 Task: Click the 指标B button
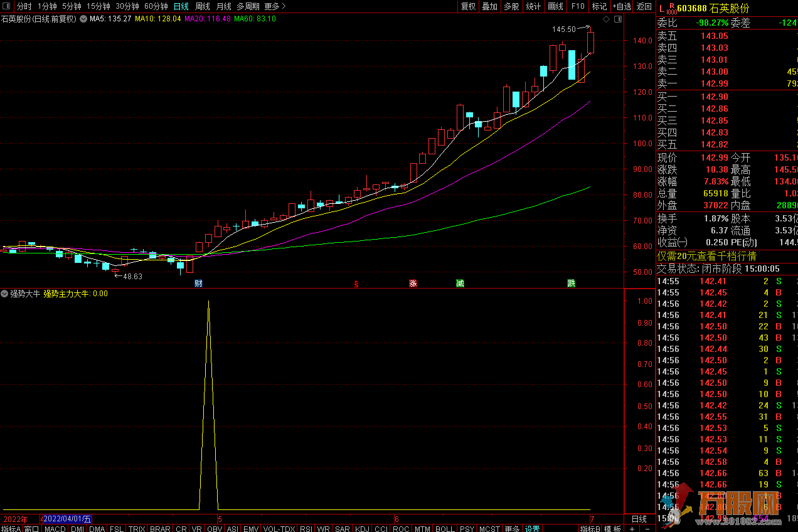click(590, 529)
